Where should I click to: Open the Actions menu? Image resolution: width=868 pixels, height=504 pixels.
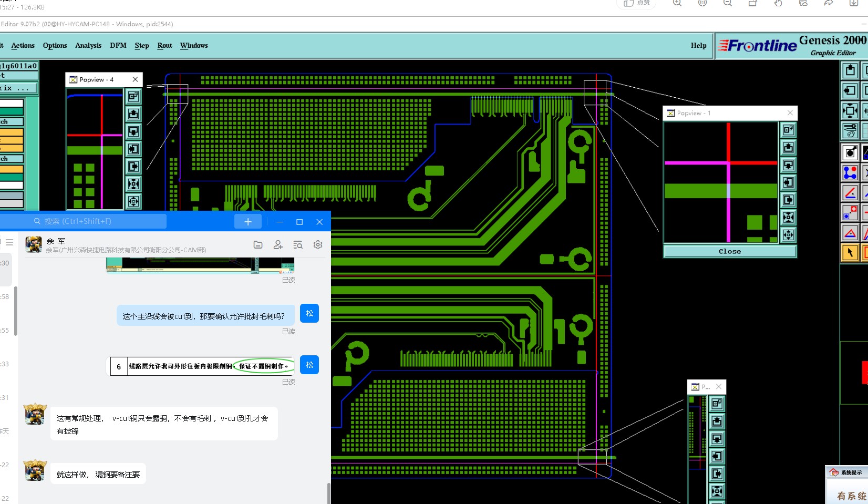[x=23, y=46]
